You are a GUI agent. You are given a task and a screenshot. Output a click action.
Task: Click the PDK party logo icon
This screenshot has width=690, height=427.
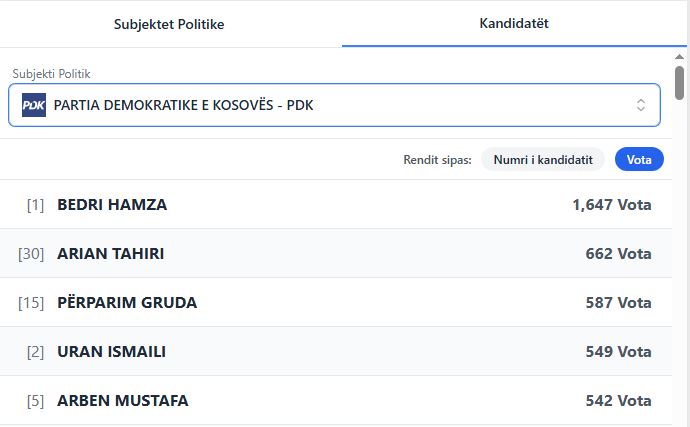(x=34, y=105)
